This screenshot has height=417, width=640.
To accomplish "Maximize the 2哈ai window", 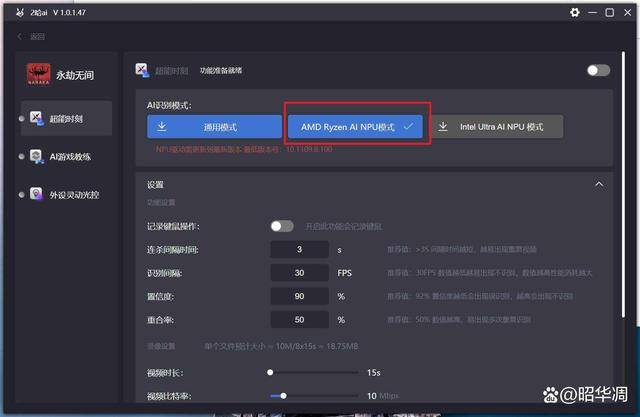I will [609, 13].
